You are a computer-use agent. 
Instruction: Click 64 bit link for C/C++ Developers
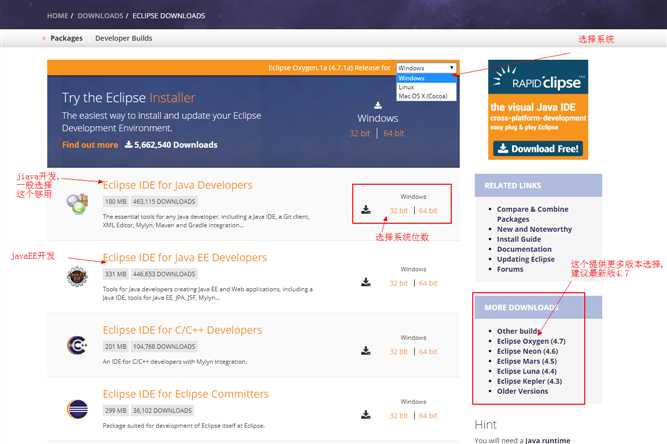[x=428, y=352]
